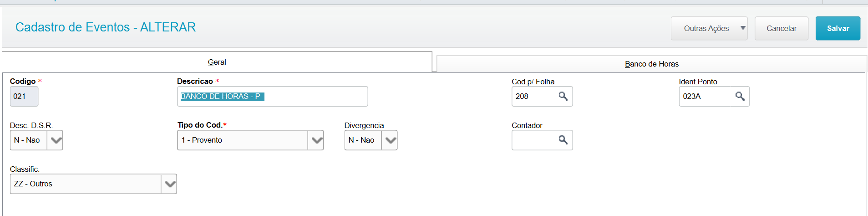Focus the empty Contador input
The height and width of the screenshot is (216, 868).
534,140
